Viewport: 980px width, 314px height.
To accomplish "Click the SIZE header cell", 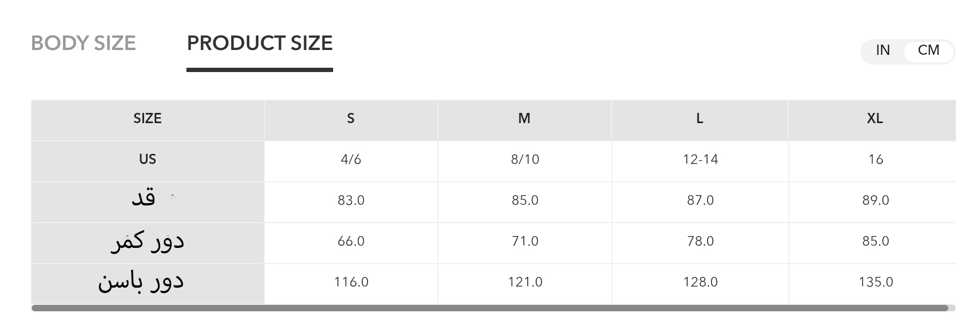I will click(x=147, y=119).
